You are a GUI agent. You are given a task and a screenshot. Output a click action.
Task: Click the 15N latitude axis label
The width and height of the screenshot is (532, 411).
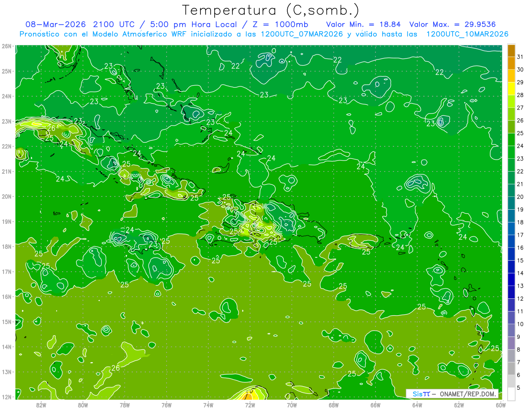(x=6, y=322)
